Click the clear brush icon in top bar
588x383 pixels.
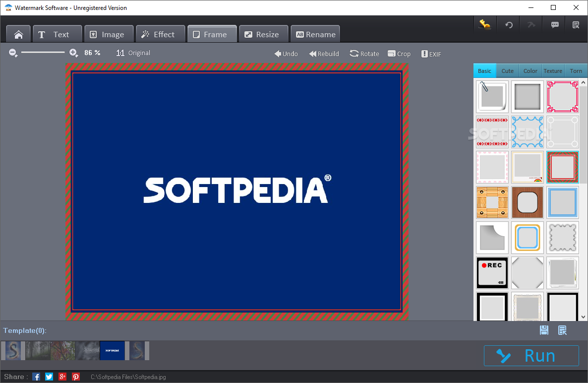tap(484, 25)
